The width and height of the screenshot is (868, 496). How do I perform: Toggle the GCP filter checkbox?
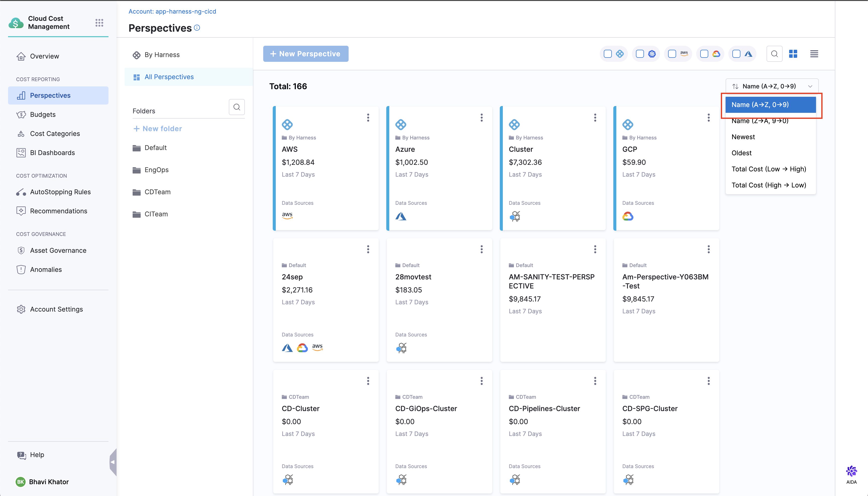(704, 54)
